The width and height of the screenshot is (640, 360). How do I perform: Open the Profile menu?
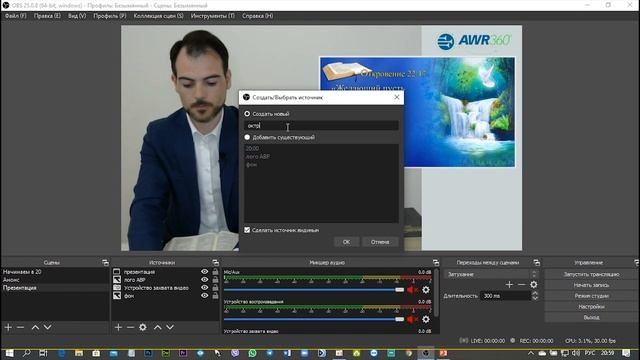tap(109, 16)
